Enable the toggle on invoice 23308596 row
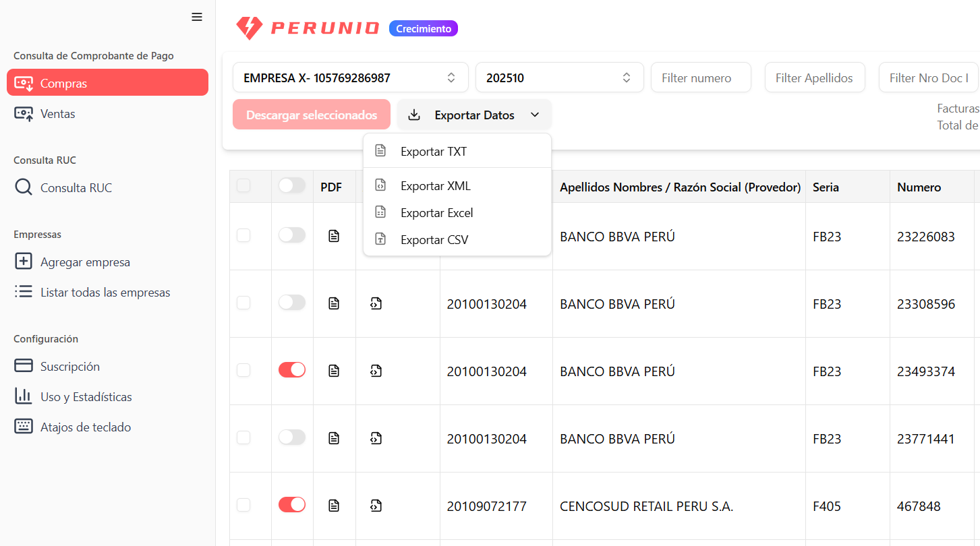 (291, 302)
